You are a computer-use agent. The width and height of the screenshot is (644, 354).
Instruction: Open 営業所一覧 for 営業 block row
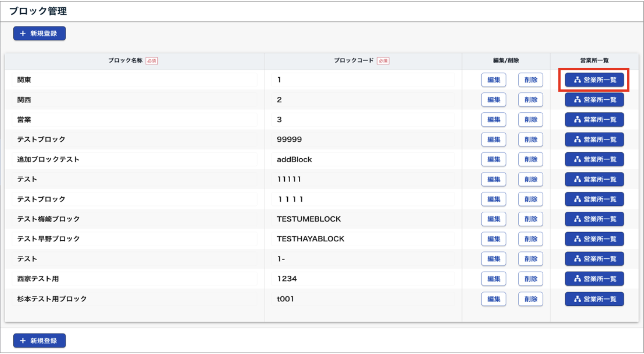coord(594,120)
